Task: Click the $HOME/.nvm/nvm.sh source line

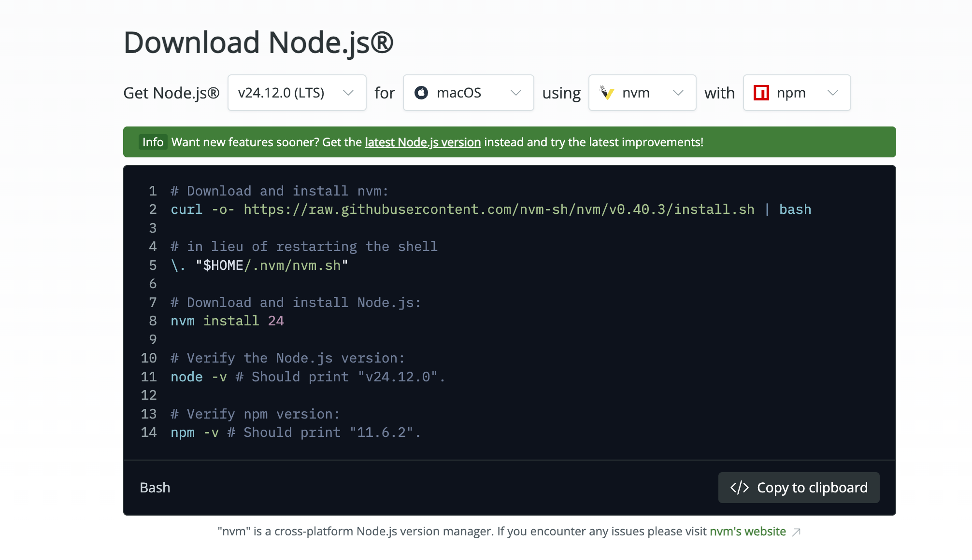Action: 259,266
